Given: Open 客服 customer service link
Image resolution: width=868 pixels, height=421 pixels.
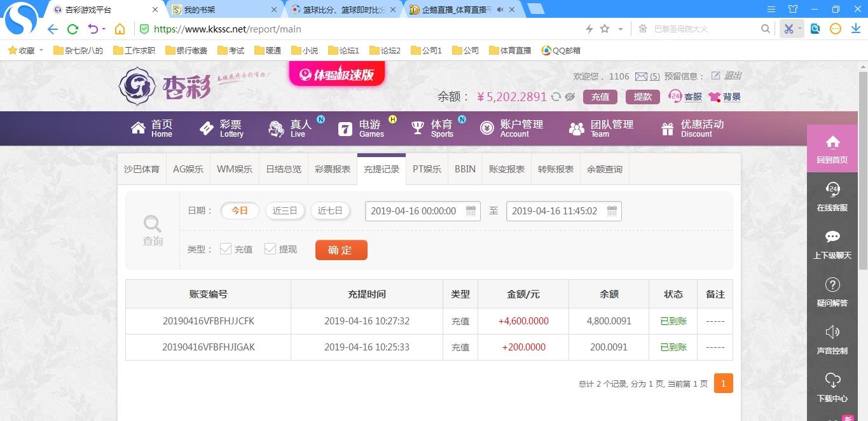Looking at the screenshot, I should point(685,97).
